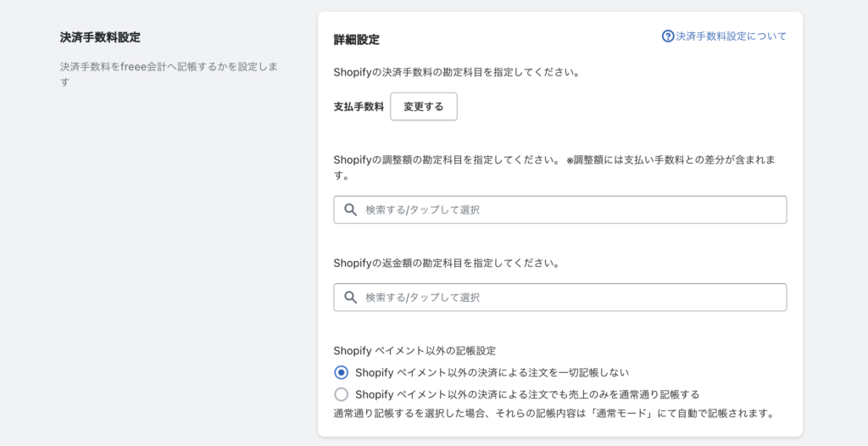Viewport: 868px width, 446px height.
Task: Click the instruction text about Shopifyの調整額の勘定科目
Action: [554, 168]
